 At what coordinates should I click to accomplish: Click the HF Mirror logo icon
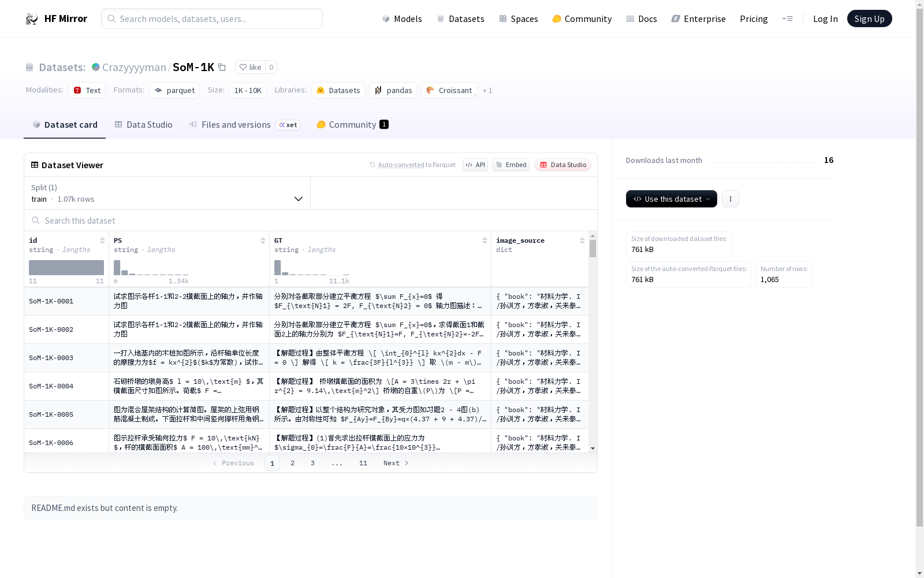click(32, 19)
